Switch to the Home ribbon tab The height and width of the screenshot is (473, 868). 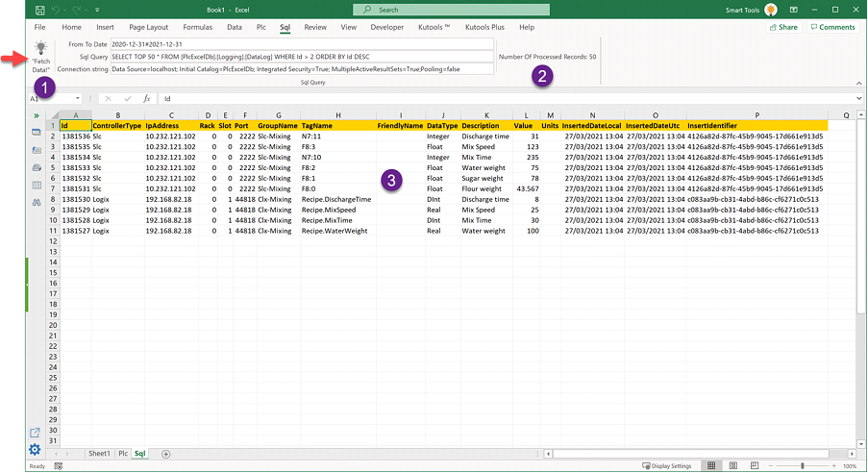[x=71, y=27]
